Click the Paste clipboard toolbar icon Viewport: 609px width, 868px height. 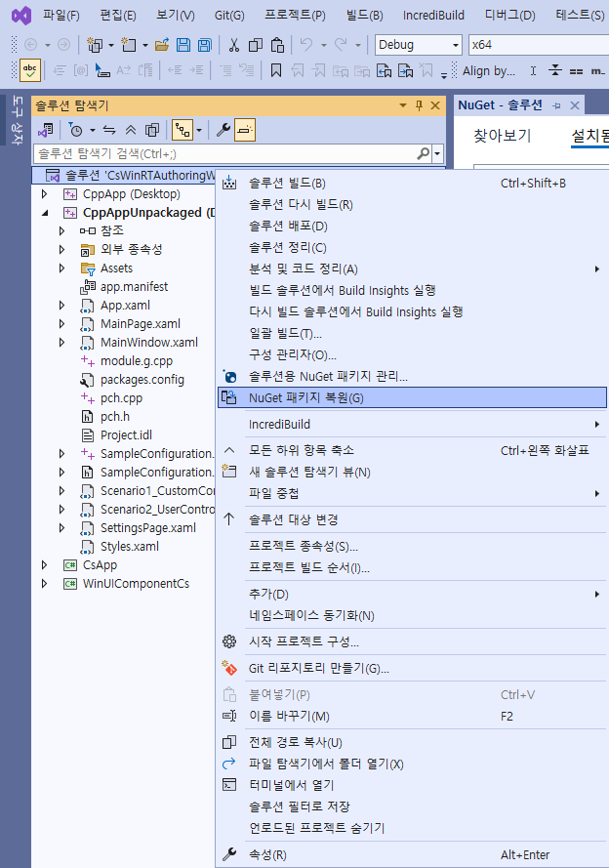coord(277,45)
